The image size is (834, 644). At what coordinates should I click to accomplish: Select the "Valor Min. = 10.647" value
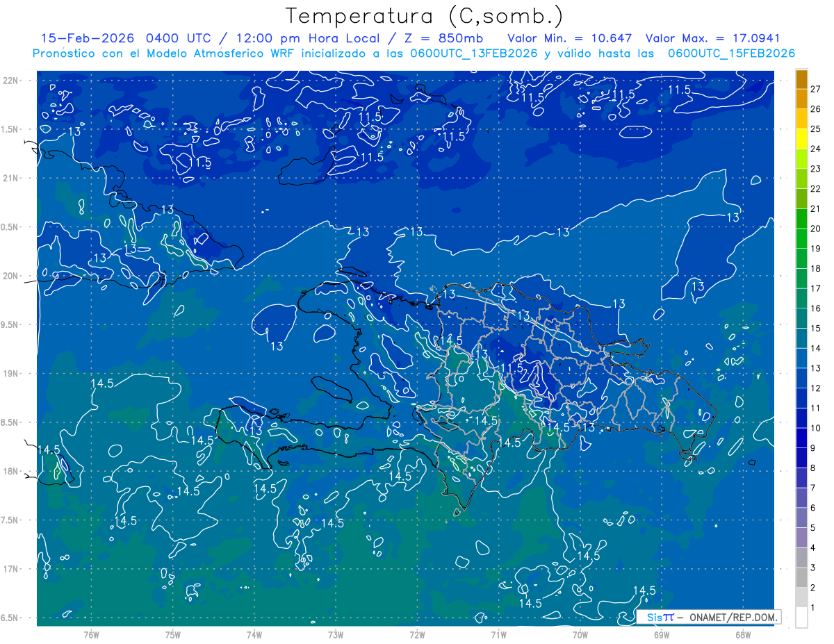(x=570, y=38)
